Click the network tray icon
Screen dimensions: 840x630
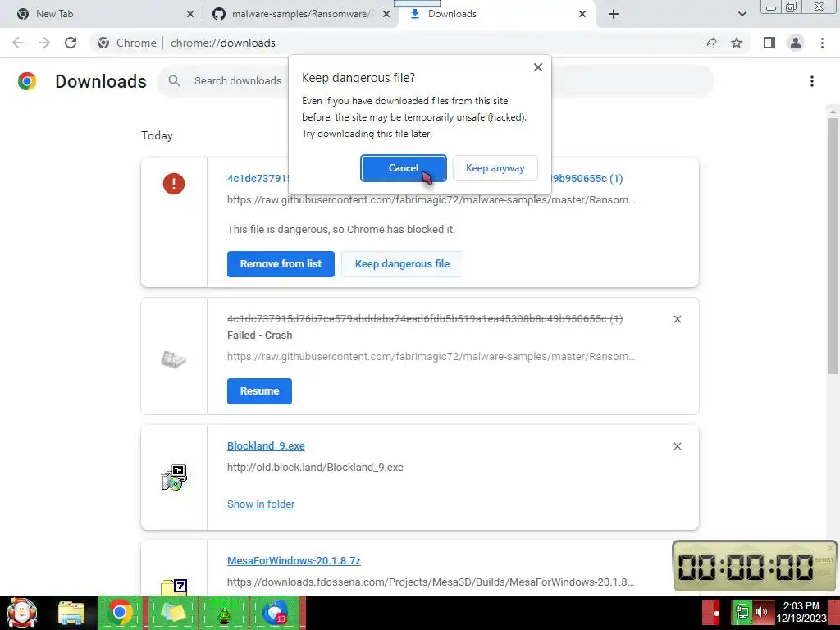(742, 612)
